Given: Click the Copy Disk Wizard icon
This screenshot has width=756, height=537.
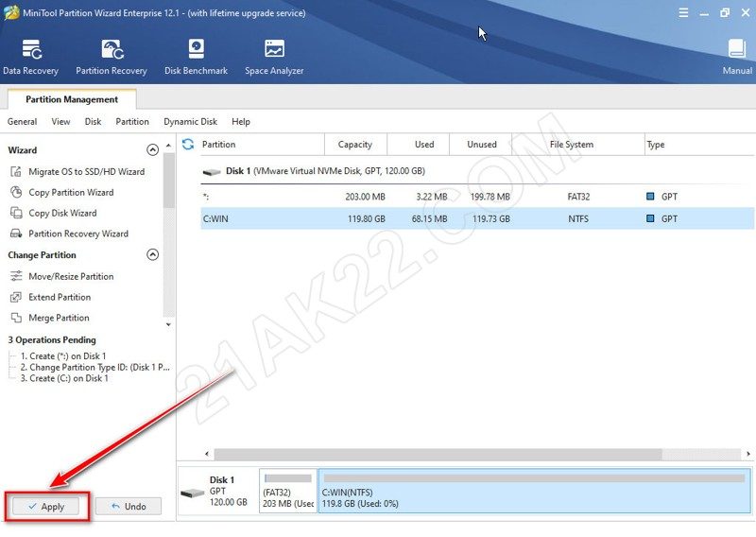Looking at the screenshot, I should tap(16, 213).
